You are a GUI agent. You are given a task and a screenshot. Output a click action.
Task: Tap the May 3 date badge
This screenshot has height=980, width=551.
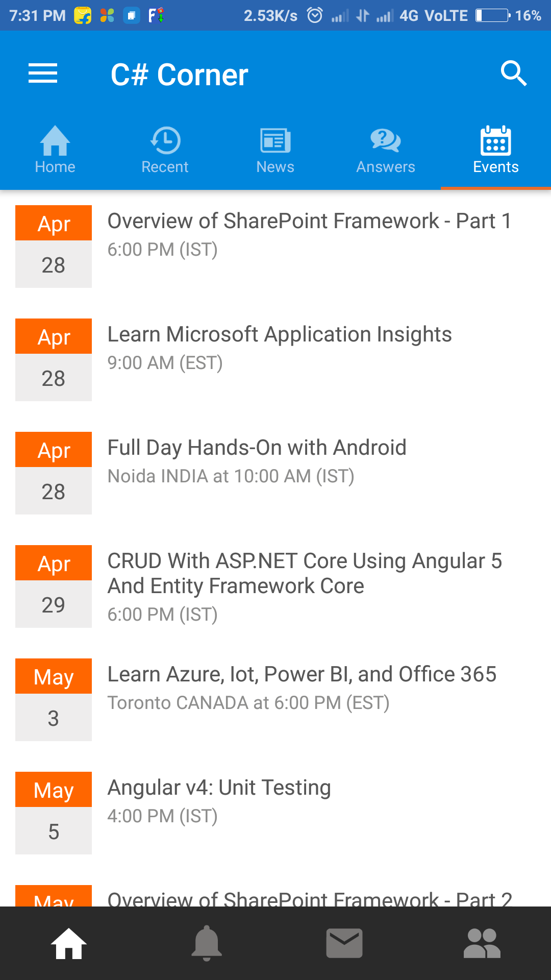pyautogui.click(x=54, y=700)
